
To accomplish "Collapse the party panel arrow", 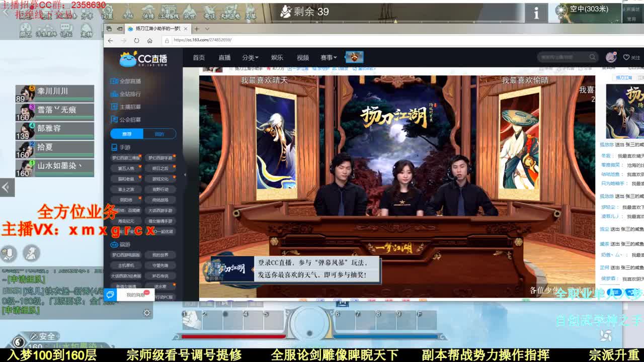I will (x=6, y=188).
